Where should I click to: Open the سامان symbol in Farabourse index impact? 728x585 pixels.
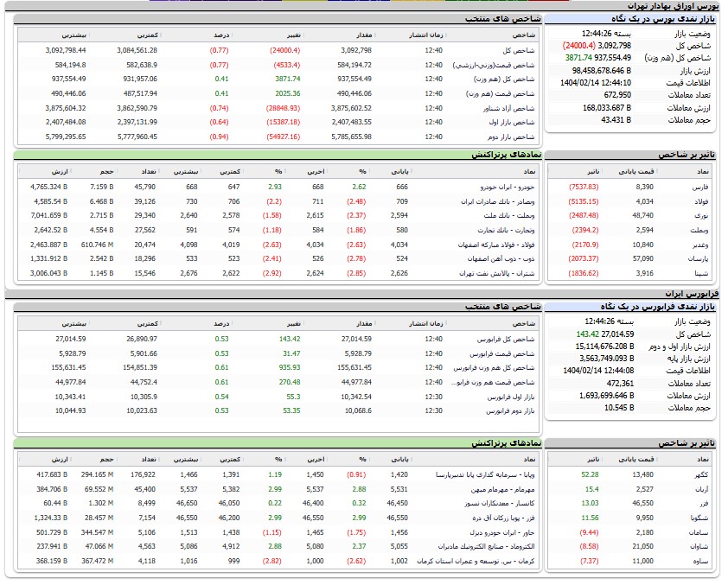[x=699, y=532]
